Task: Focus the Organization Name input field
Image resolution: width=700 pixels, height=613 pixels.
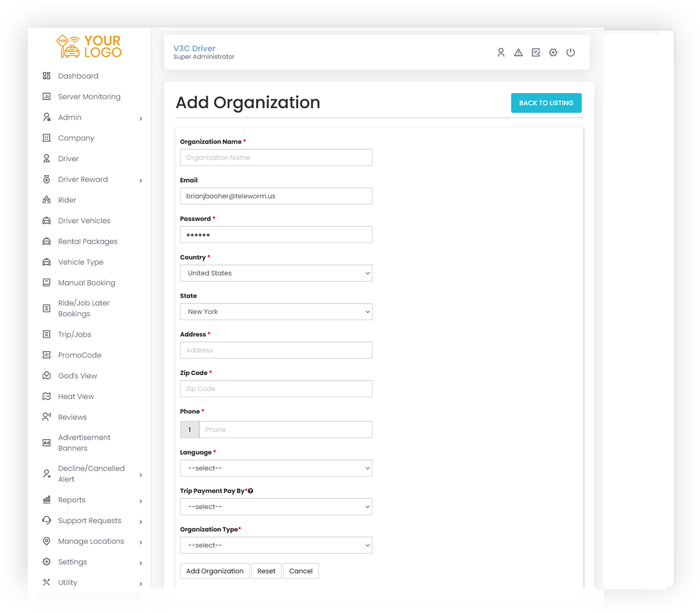Action: 276,158
